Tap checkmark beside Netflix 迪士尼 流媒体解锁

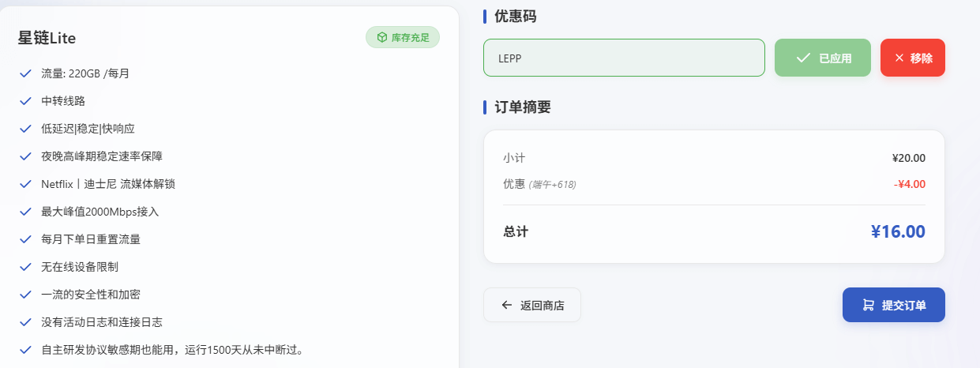pos(25,184)
